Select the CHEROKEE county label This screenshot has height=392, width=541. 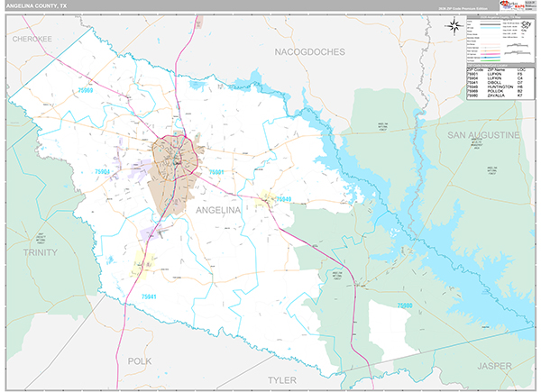point(32,39)
